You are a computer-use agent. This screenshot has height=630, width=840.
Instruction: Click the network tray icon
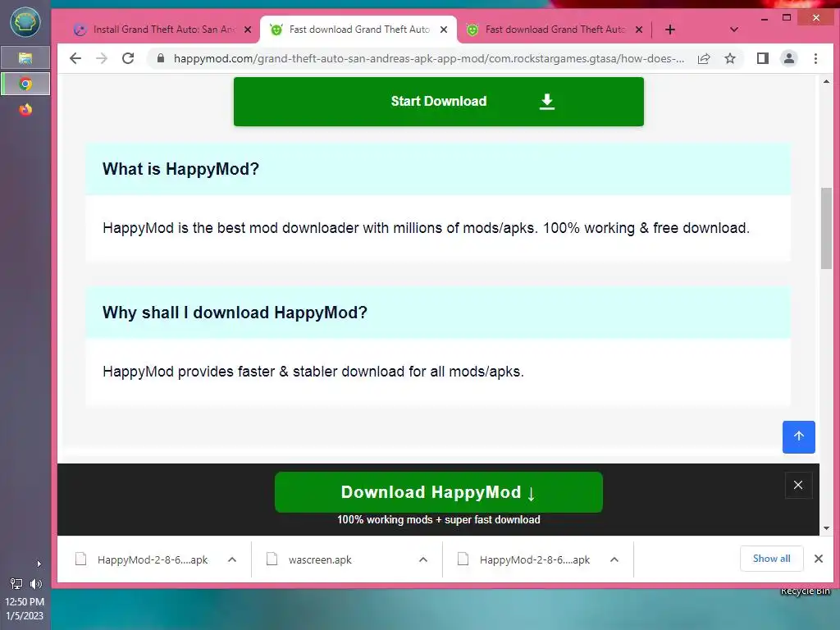point(16,583)
